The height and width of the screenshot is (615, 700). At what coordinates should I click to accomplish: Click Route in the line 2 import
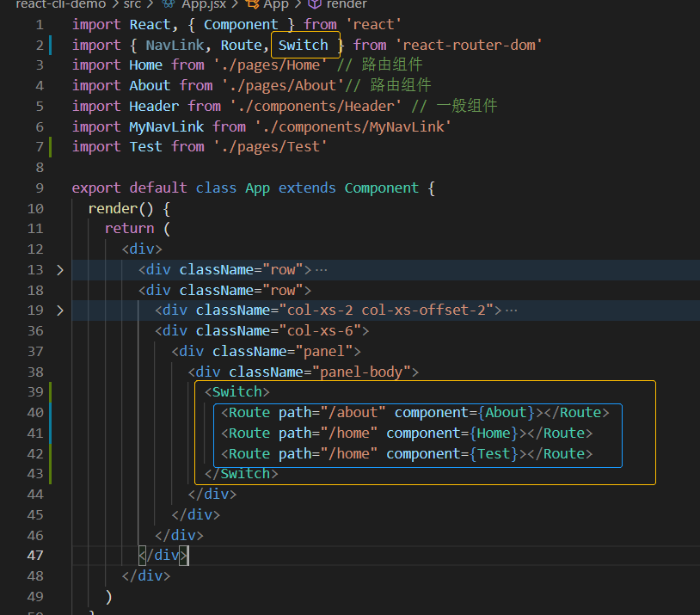[241, 45]
